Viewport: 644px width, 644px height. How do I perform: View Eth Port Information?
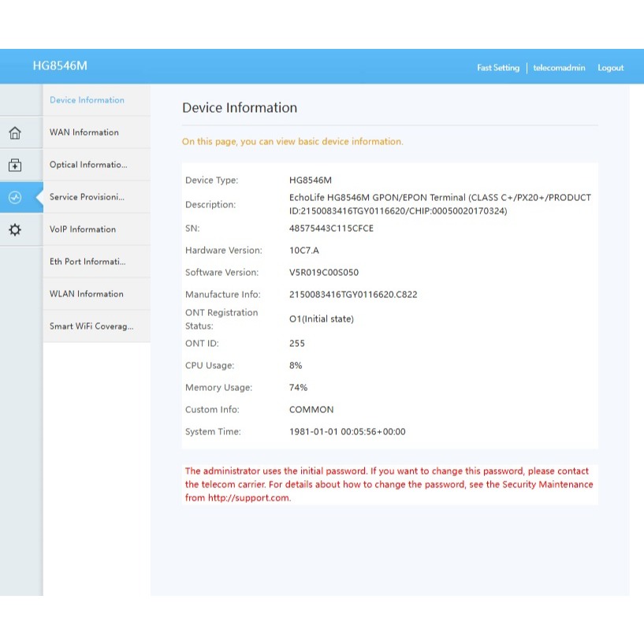pos(88,262)
